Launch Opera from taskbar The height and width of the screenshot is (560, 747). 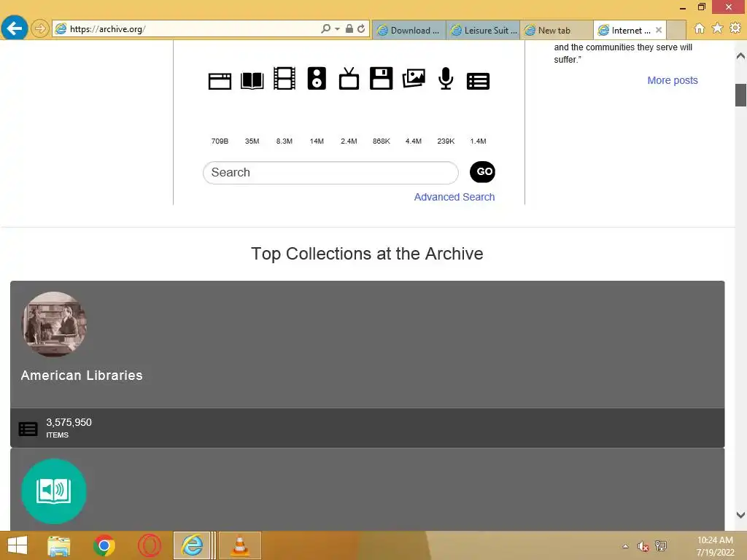click(149, 545)
